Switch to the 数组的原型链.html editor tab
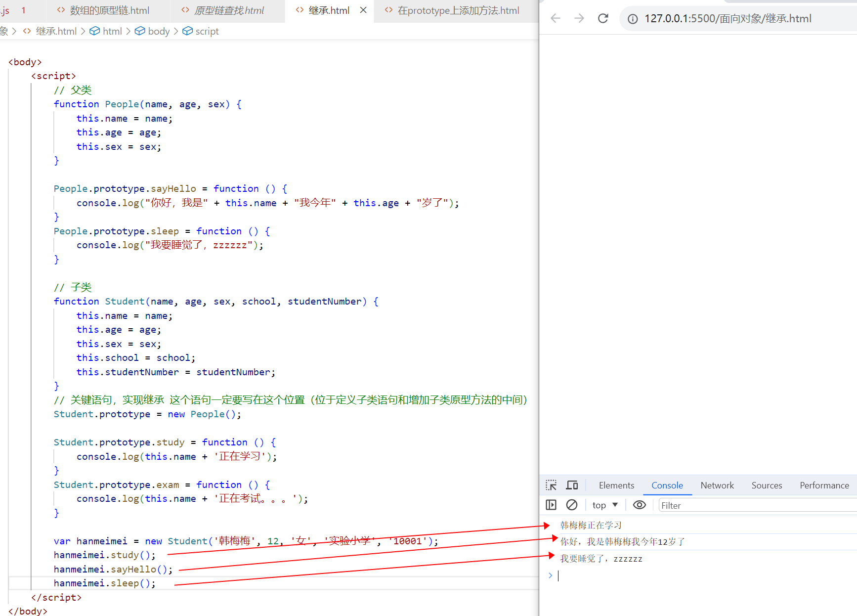 click(x=103, y=10)
